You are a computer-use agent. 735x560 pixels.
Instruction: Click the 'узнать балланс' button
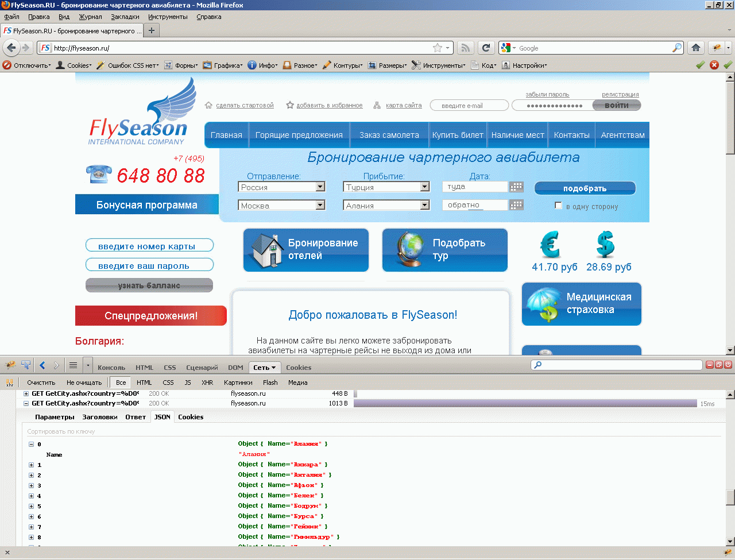click(x=149, y=285)
